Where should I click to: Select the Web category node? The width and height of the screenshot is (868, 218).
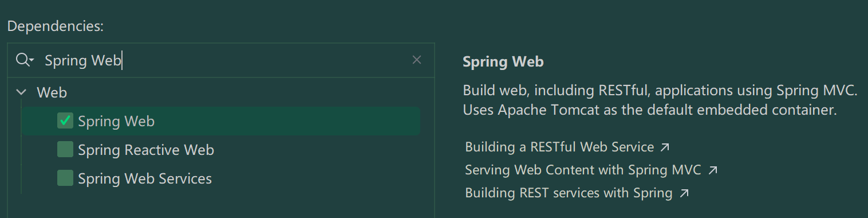[x=52, y=92]
